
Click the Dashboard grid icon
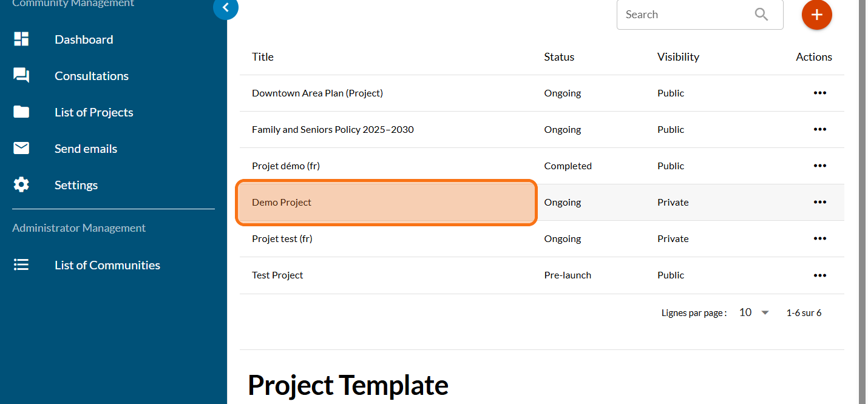click(x=21, y=39)
